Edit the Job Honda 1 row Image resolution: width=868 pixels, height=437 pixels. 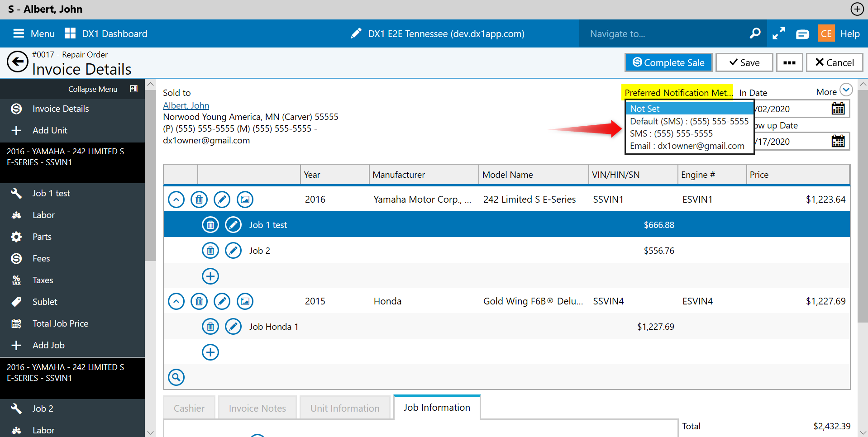(x=234, y=327)
